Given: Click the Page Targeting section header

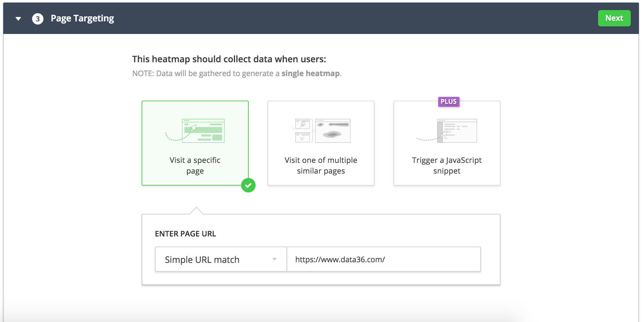Looking at the screenshot, I should 82,18.
